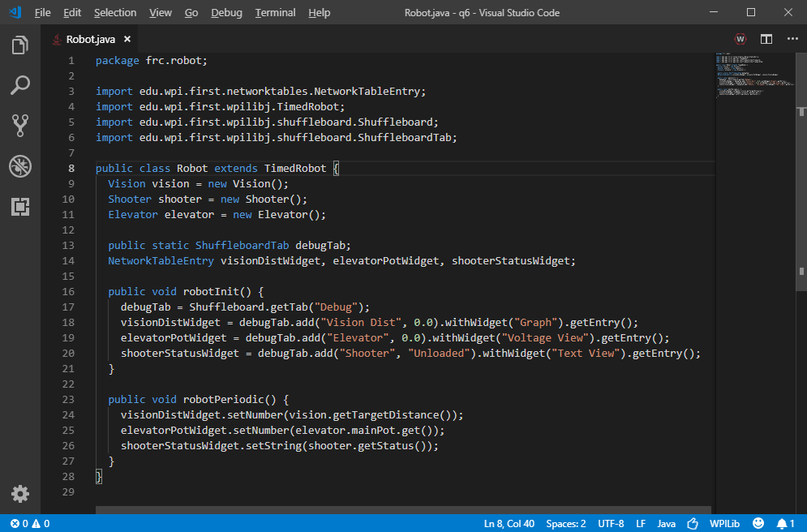Click the VS Code logo icon
The image size is (807, 532).
click(15, 12)
